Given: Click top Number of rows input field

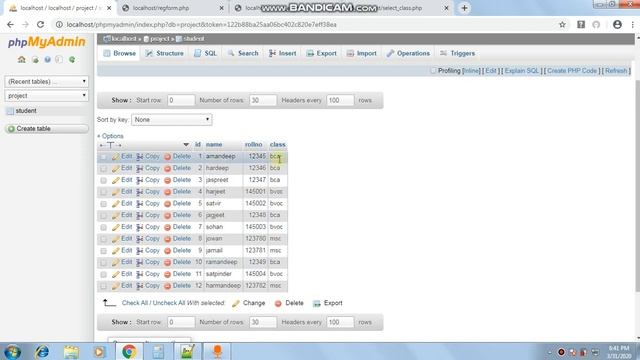Looking at the screenshot, I should (x=262, y=100).
